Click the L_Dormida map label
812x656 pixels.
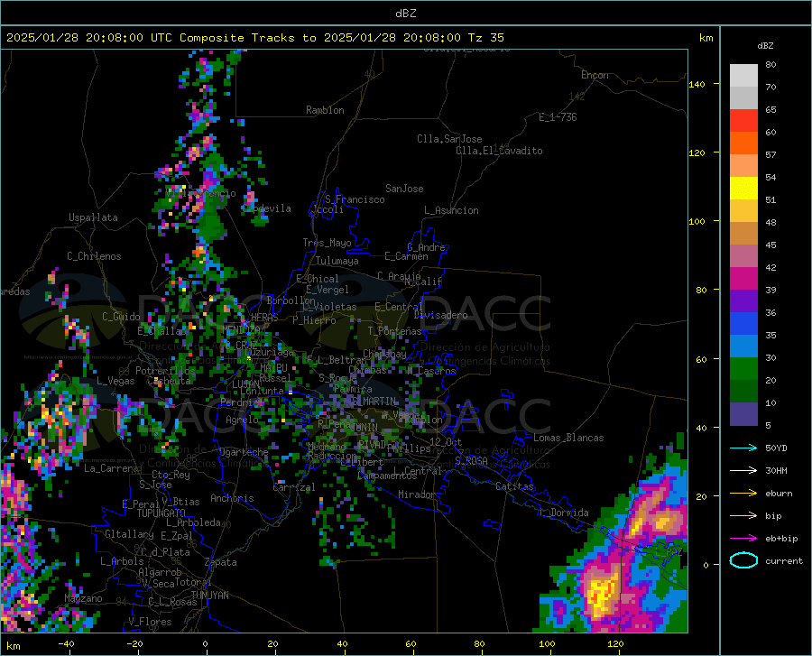click(564, 513)
